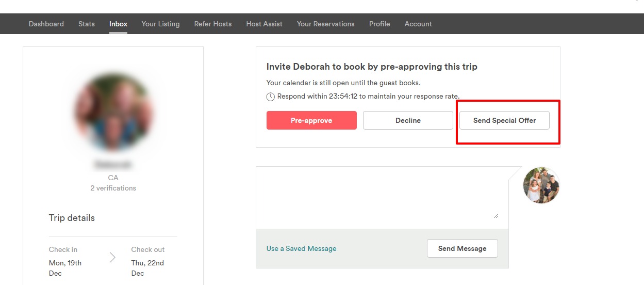Screen dimensions: 644x285
Task: Switch to the Stats tab
Action: click(x=87, y=24)
